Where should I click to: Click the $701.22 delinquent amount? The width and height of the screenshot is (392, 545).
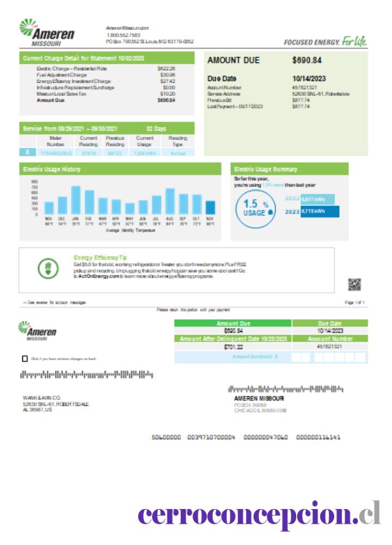[234, 347]
